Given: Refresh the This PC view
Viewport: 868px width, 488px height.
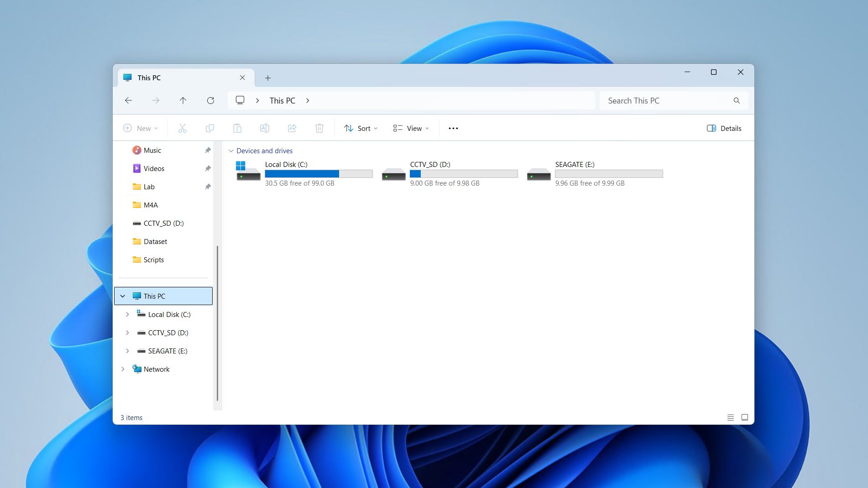Looking at the screenshot, I should [210, 100].
